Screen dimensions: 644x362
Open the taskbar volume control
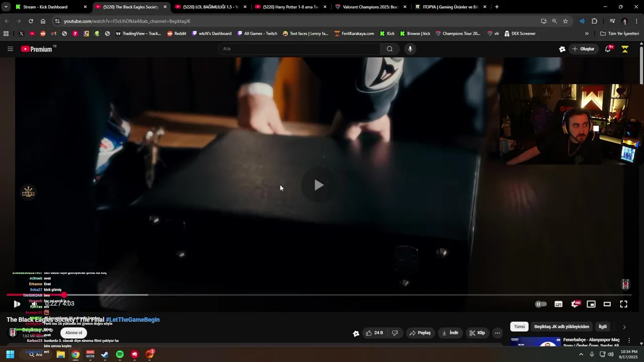click(611, 354)
